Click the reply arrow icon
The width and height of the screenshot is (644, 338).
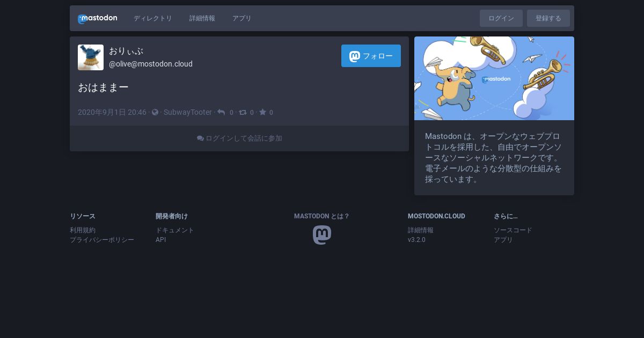221,112
